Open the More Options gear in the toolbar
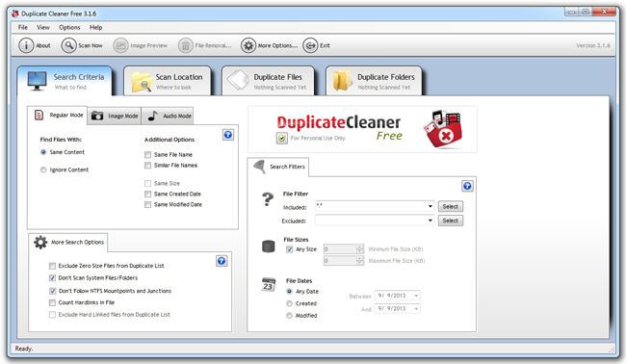The height and width of the screenshot is (364, 626). (248, 45)
